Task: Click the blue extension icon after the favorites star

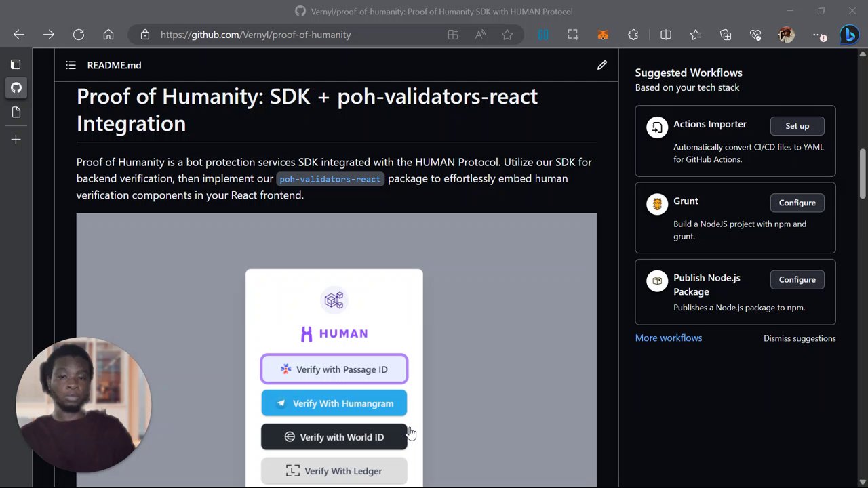Action: coord(543,35)
